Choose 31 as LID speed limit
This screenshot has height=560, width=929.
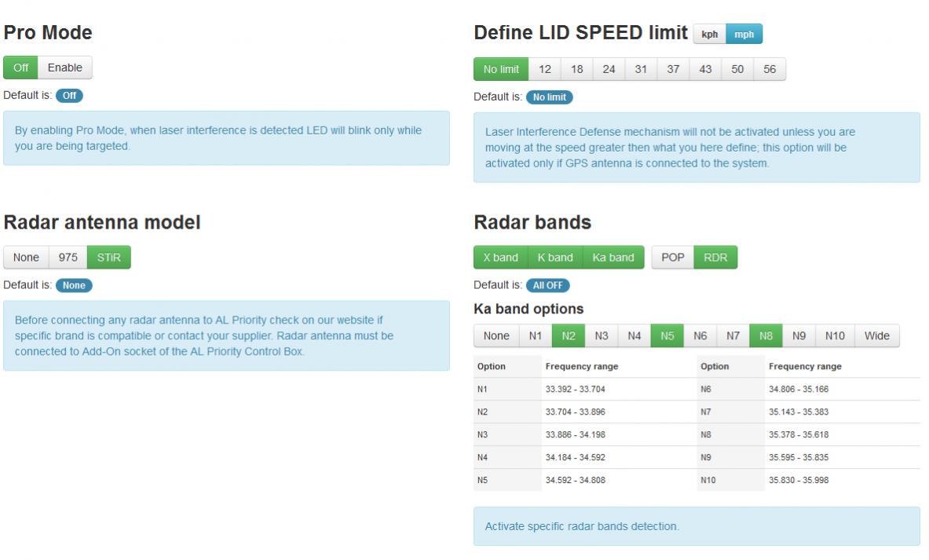click(x=641, y=69)
